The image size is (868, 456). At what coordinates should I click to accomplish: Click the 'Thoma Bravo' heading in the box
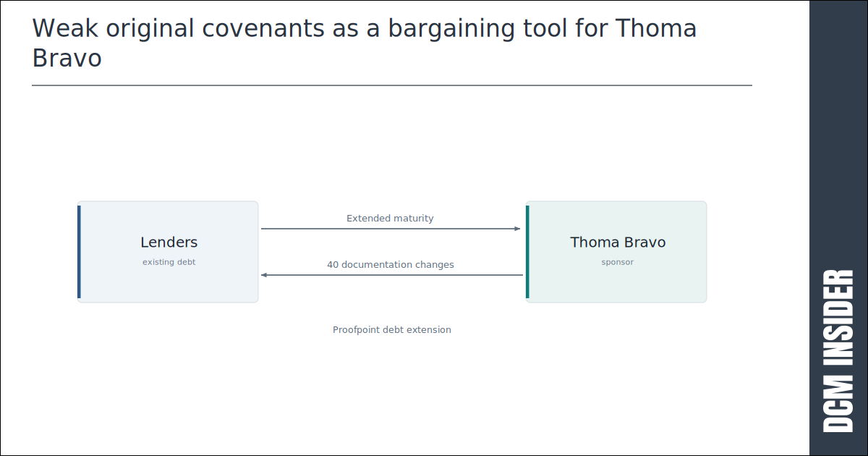(618, 242)
